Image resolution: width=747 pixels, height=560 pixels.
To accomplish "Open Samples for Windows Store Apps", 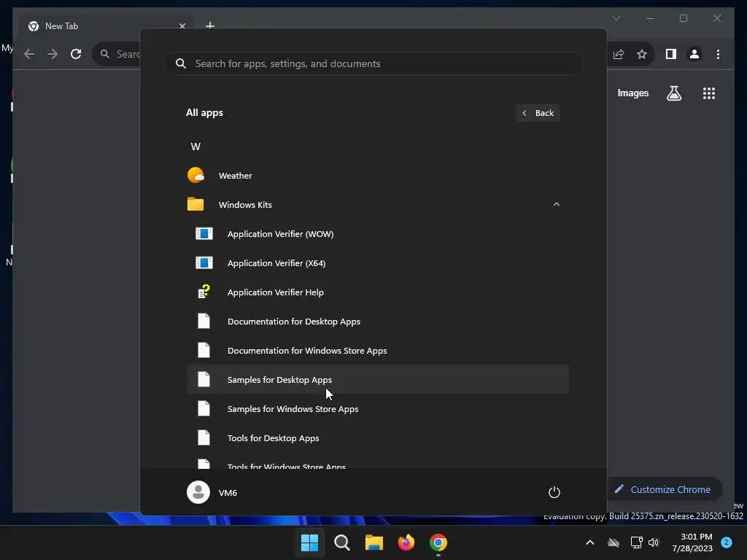I will [x=377, y=409].
